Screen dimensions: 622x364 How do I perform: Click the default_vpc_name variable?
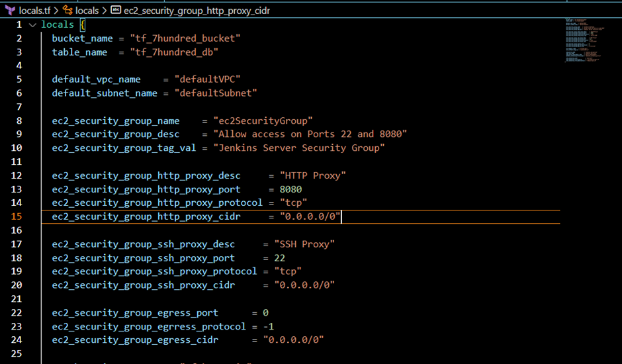click(96, 79)
